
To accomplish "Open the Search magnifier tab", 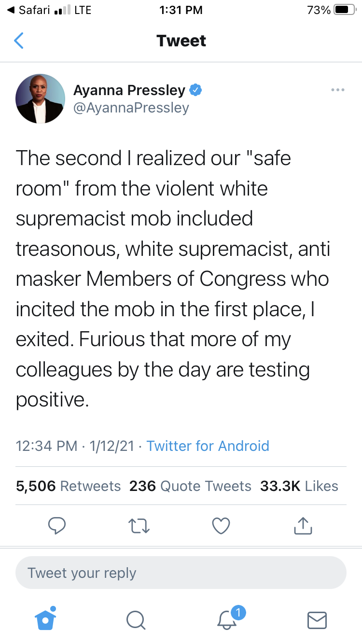I will click(136, 620).
